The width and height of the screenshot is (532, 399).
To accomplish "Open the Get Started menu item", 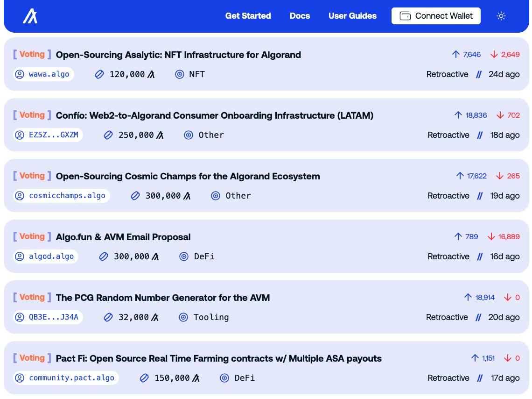I will point(248,16).
